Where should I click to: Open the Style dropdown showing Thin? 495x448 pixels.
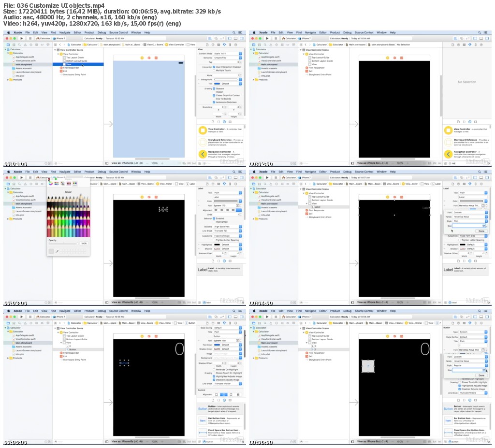470,221
